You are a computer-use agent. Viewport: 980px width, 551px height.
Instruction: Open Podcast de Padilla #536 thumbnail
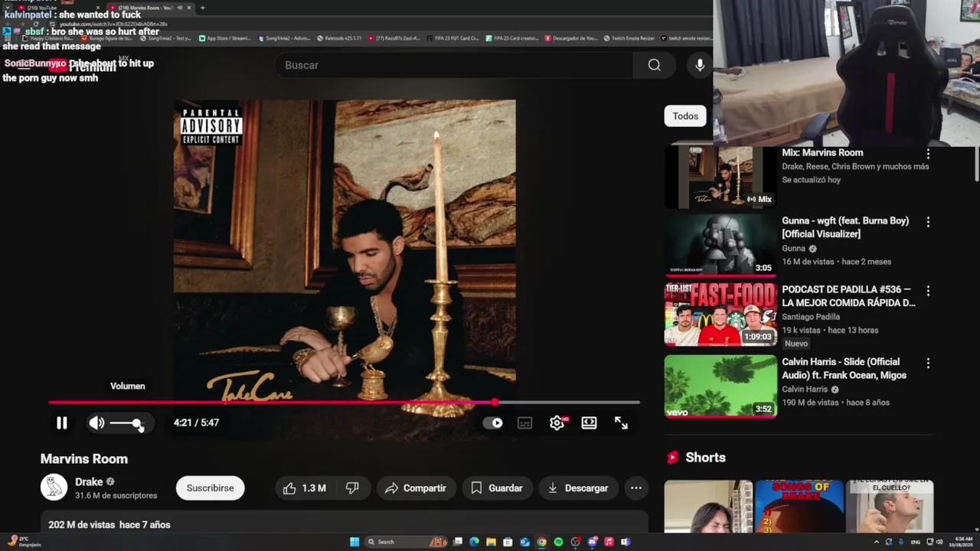point(720,315)
